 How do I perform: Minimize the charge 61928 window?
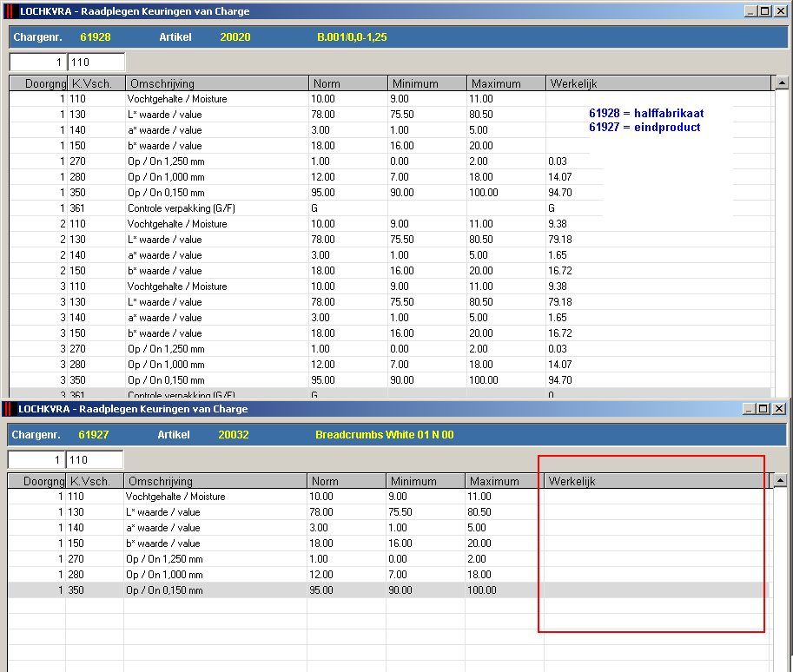[x=750, y=11]
